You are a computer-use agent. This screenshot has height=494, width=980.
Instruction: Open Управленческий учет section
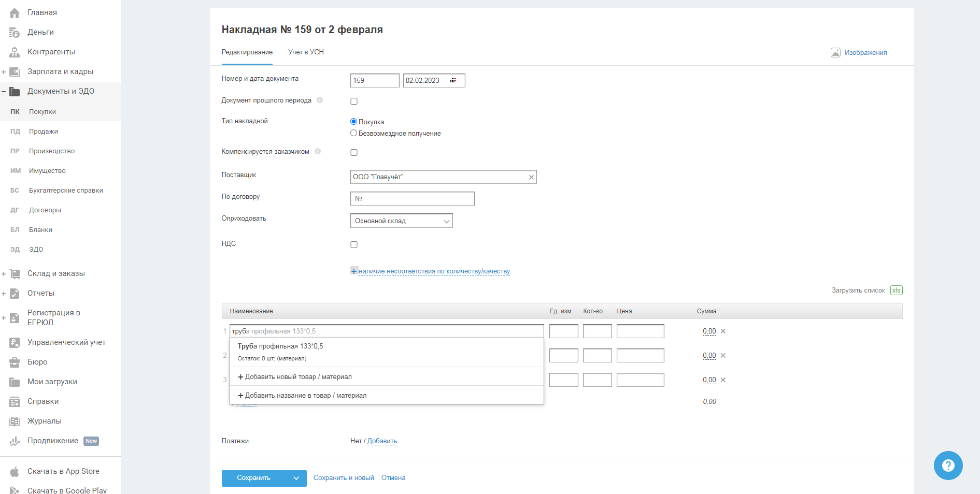tap(66, 342)
